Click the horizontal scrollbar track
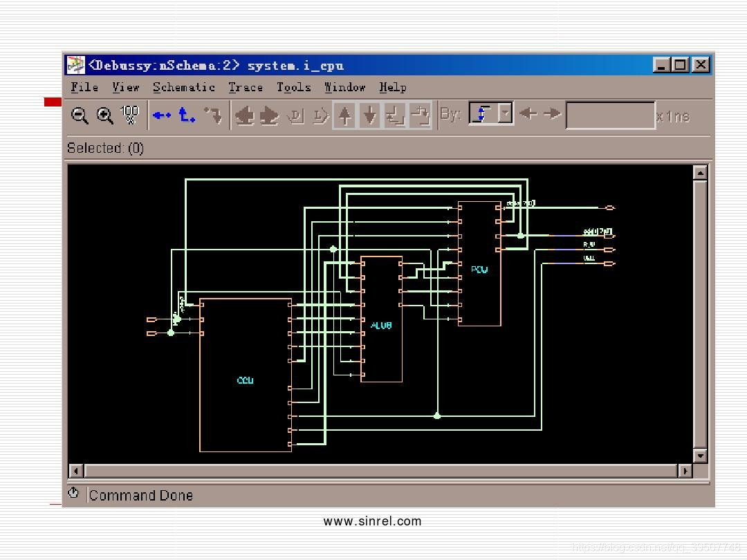Screen dimensions: 747x560 coord(380,471)
